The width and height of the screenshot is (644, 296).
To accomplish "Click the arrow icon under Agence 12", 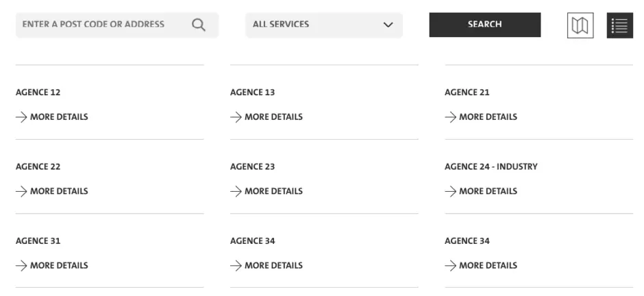I will pos(22,117).
